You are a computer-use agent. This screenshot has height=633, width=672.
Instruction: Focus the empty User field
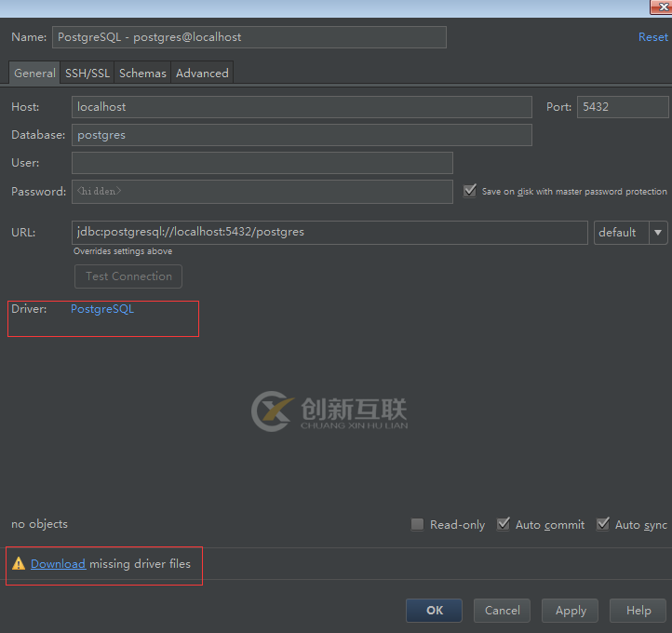pos(262,163)
